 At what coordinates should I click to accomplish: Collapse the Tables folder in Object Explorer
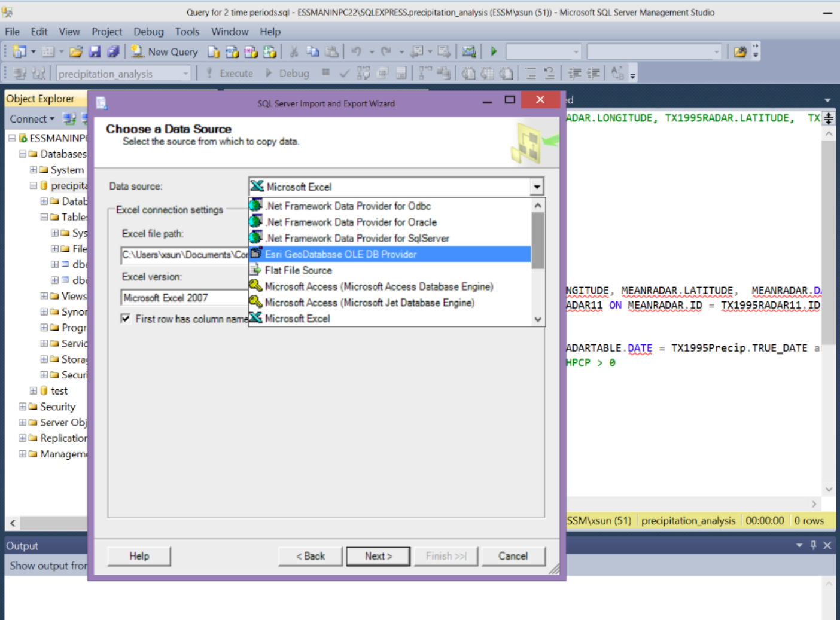44,217
